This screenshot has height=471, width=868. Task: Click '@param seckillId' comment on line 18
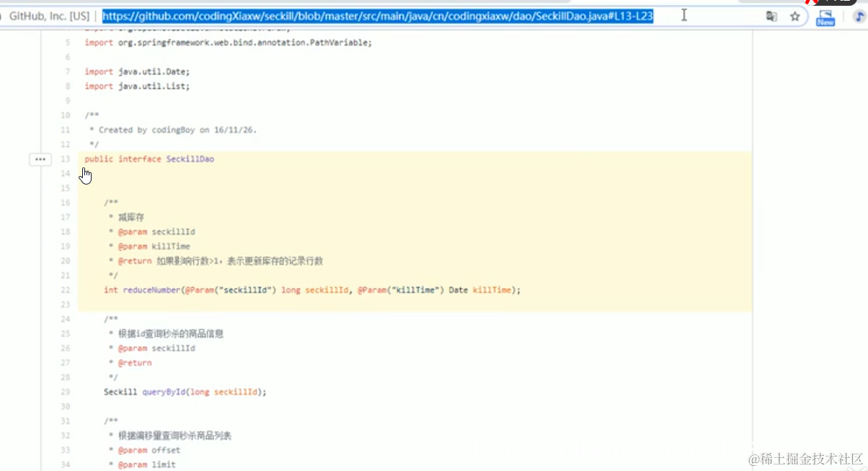tap(156, 232)
